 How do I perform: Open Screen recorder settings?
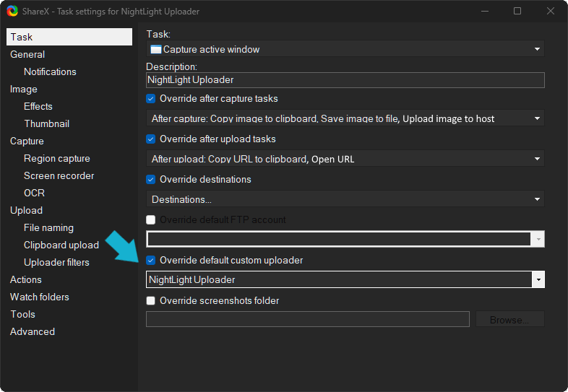point(59,175)
